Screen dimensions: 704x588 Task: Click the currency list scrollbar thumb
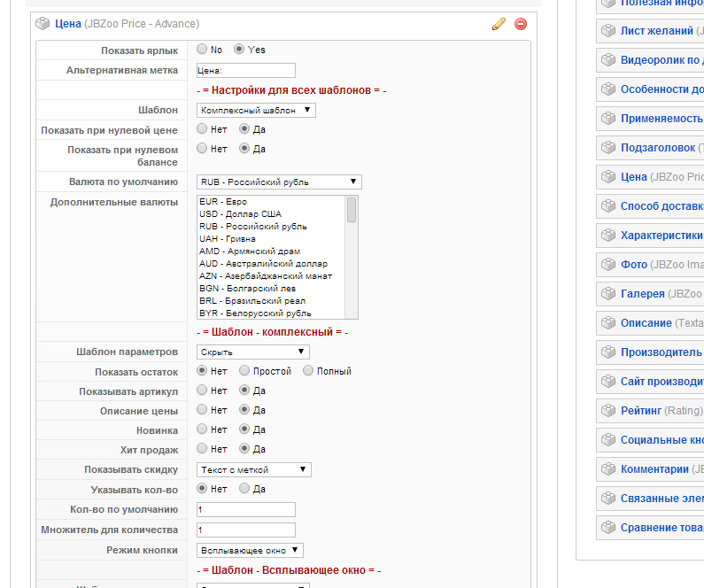point(352,210)
